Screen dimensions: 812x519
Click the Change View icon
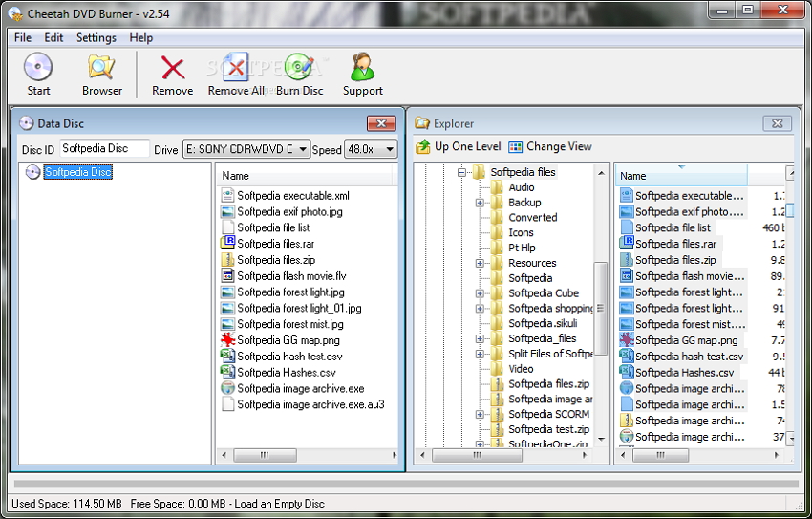[515, 146]
